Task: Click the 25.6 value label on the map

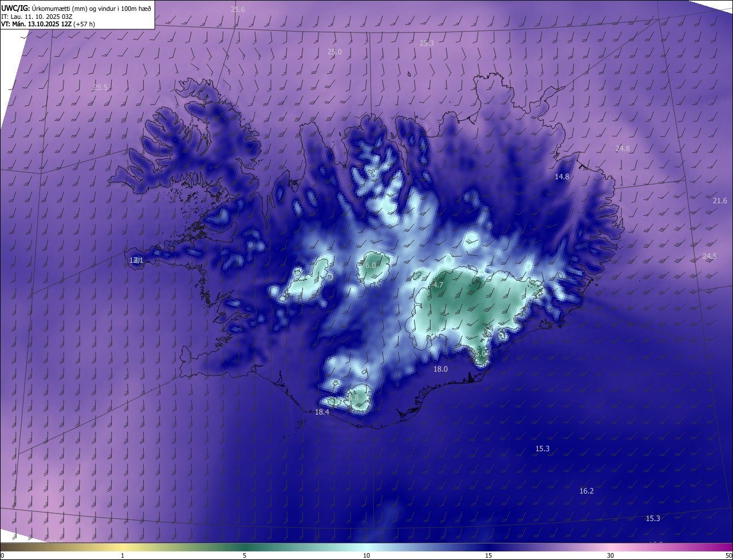Action: [x=238, y=9]
